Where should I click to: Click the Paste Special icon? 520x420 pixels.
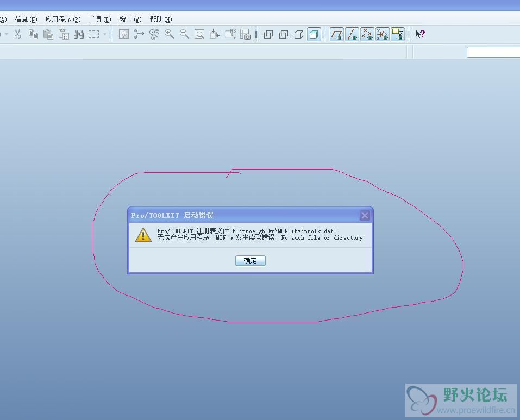pos(64,34)
